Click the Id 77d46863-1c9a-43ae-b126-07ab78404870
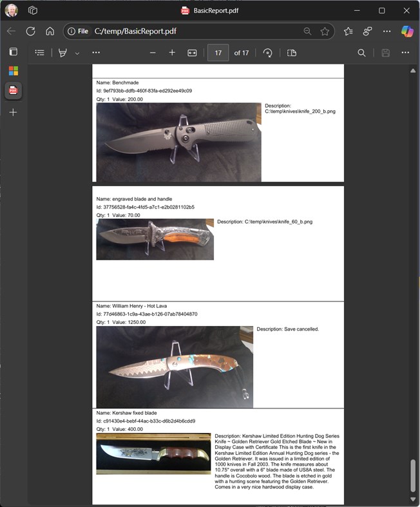Screen dimensions: 420x507 click(x=147, y=314)
